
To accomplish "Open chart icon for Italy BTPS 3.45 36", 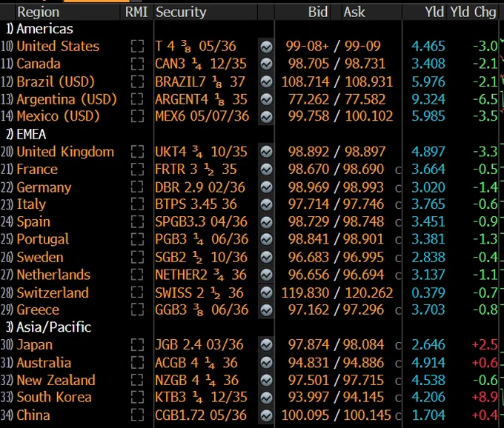I will click(x=266, y=204).
